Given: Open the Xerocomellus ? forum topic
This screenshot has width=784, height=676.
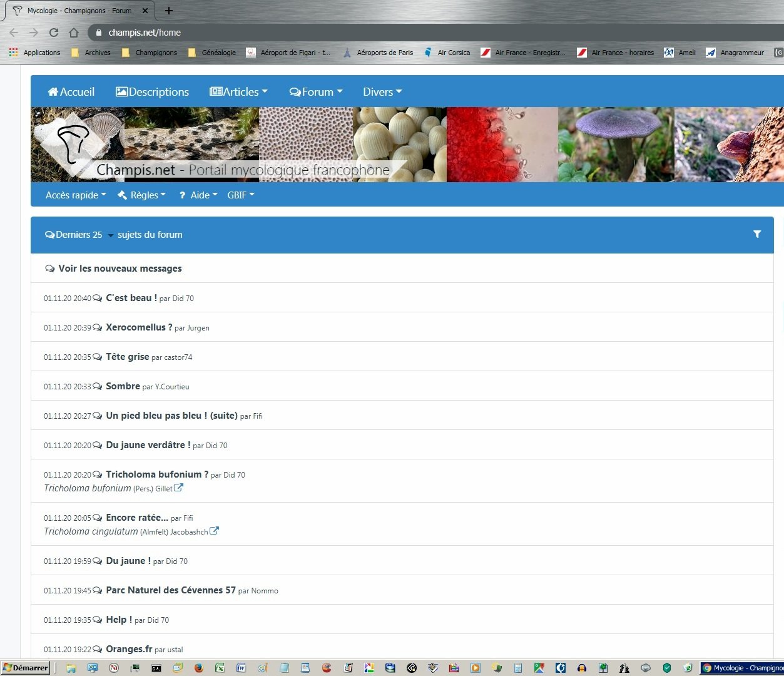Looking at the screenshot, I should [138, 327].
